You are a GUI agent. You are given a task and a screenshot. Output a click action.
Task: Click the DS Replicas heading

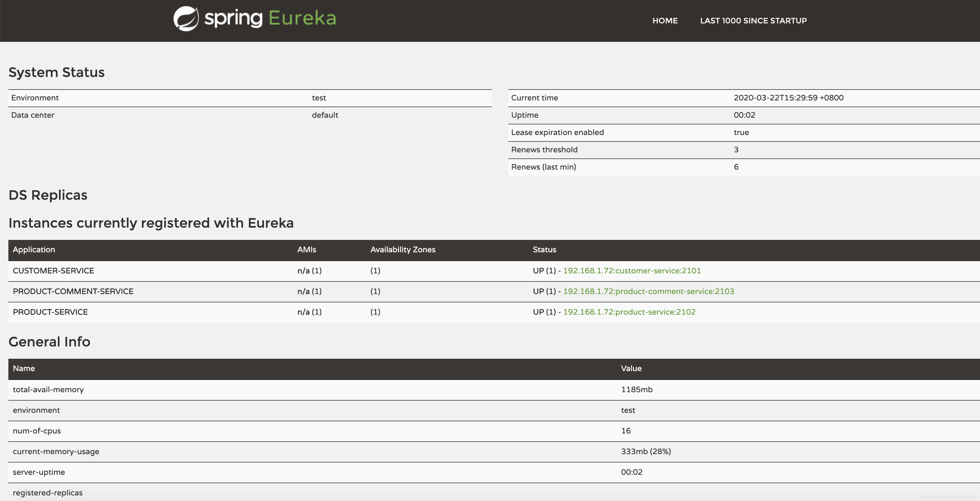click(48, 195)
